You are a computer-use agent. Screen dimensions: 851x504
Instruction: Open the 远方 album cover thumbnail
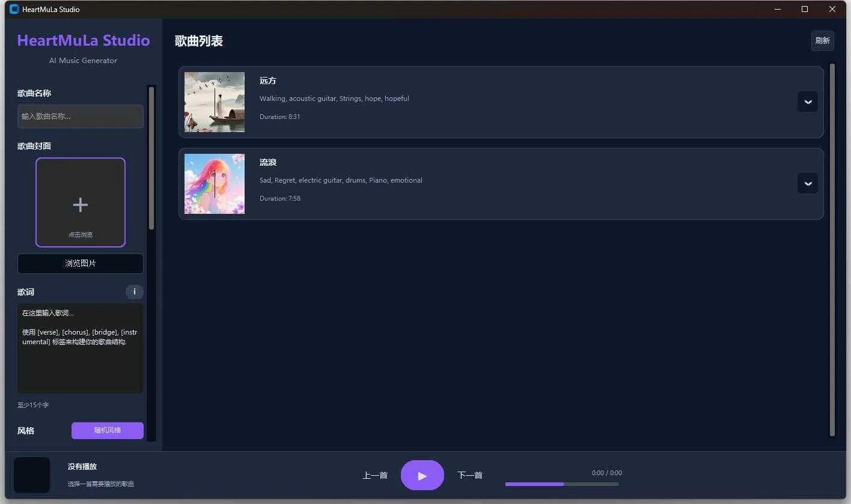pos(214,102)
